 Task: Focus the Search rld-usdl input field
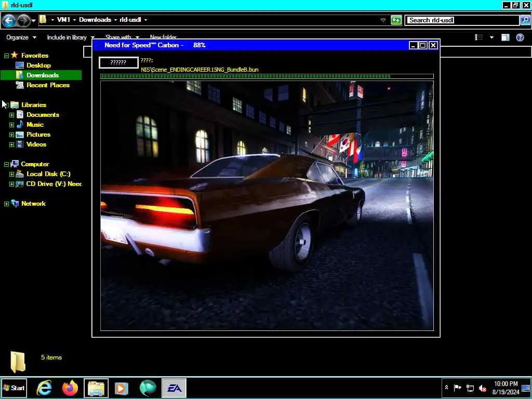[463, 20]
